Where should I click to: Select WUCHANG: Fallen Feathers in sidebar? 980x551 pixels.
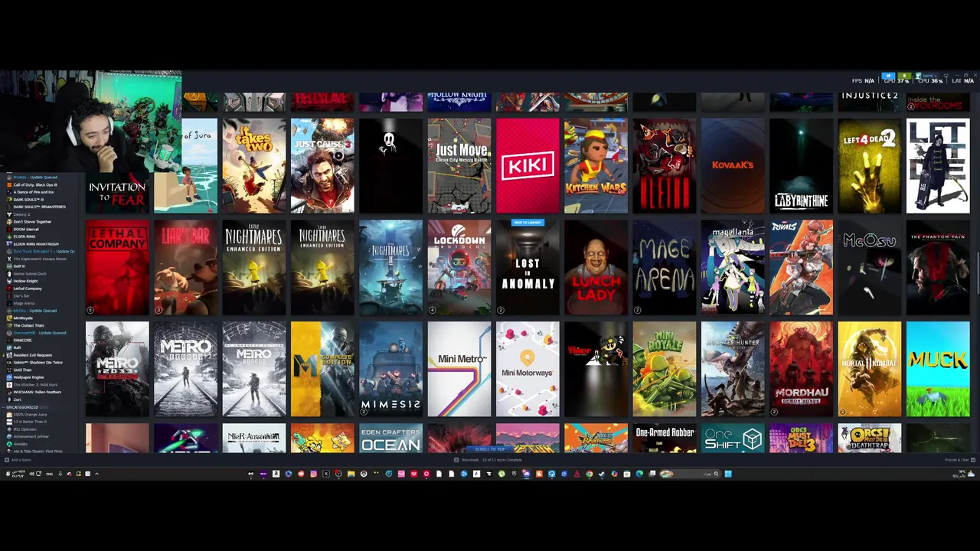(34, 392)
